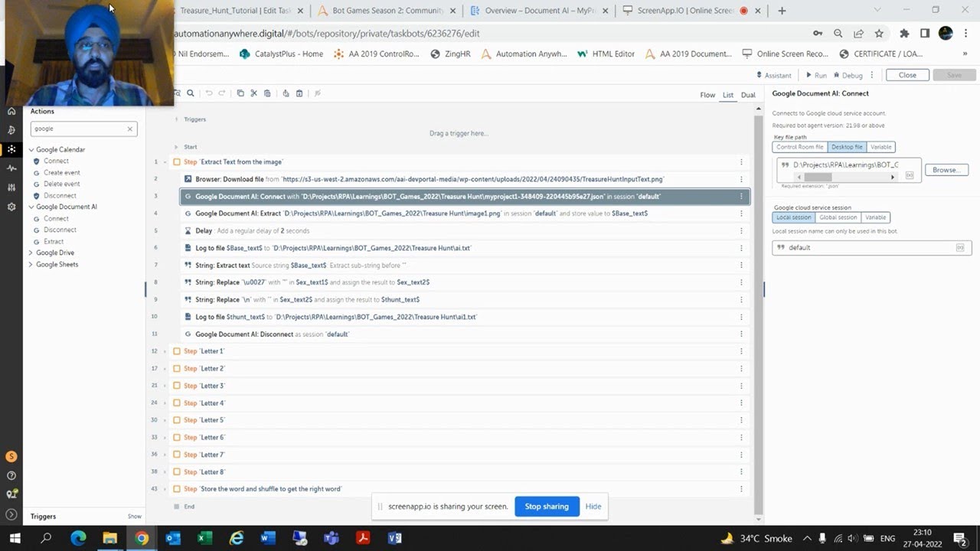Click the Copy icon in the editor toolbar

click(x=240, y=93)
